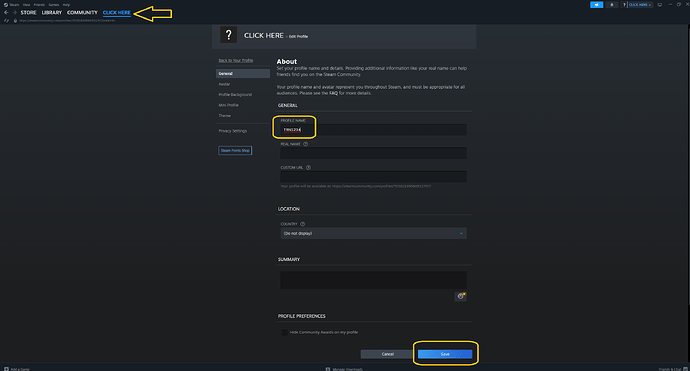Open the CLICK HERE profile tab
Image resolution: width=690 pixels, height=371 pixels.
click(117, 12)
